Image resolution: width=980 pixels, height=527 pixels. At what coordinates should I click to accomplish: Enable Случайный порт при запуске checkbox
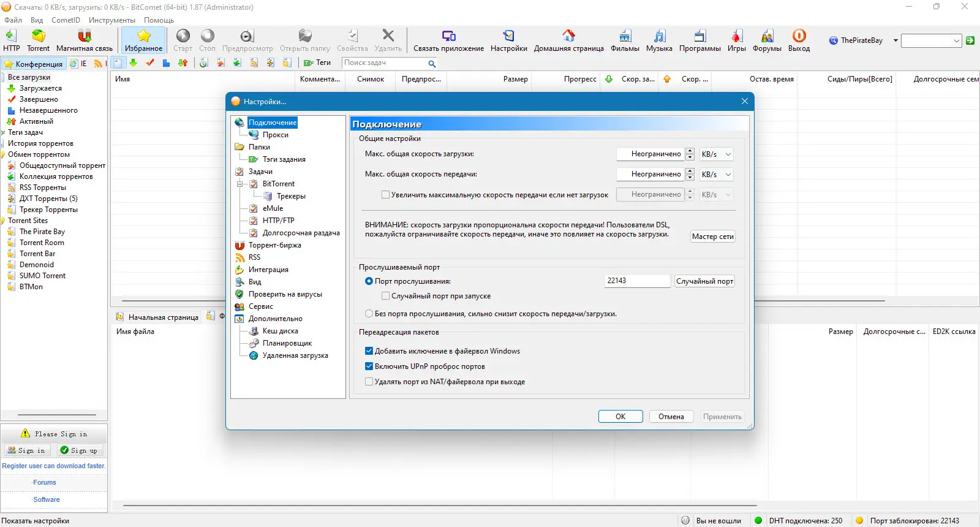point(385,296)
